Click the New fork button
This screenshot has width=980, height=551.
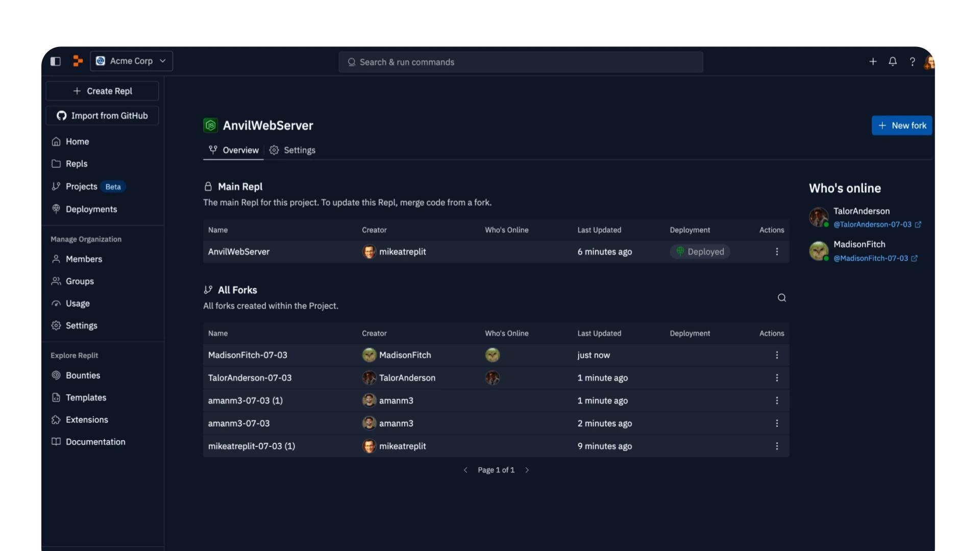click(x=901, y=126)
